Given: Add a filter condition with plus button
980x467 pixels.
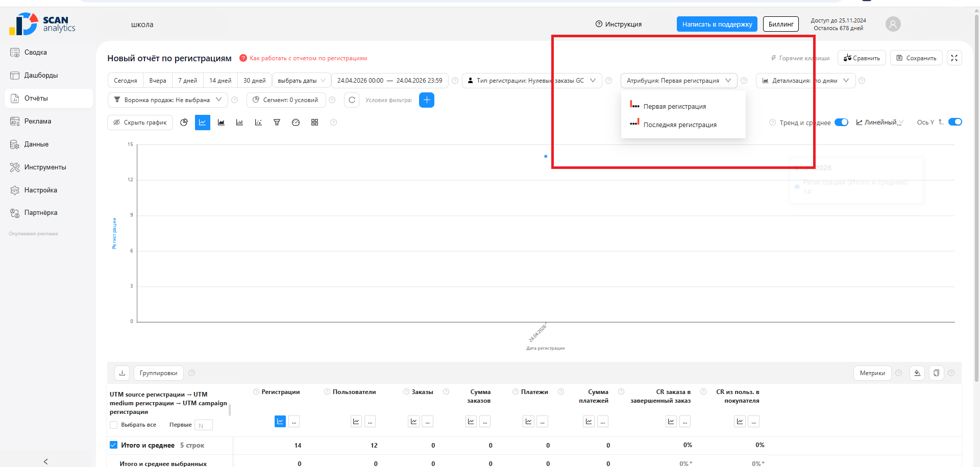Looking at the screenshot, I should (427, 100).
